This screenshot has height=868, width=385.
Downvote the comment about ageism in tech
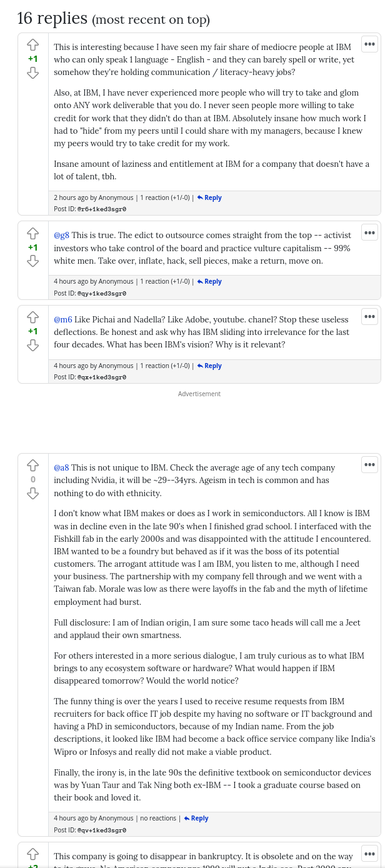click(x=32, y=493)
